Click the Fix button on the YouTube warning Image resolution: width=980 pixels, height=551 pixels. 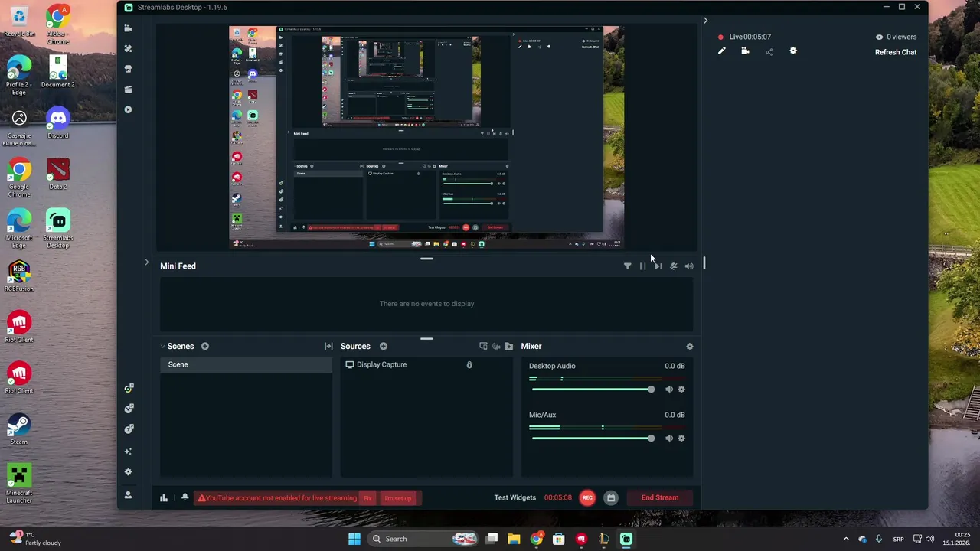[x=367, y=498]
